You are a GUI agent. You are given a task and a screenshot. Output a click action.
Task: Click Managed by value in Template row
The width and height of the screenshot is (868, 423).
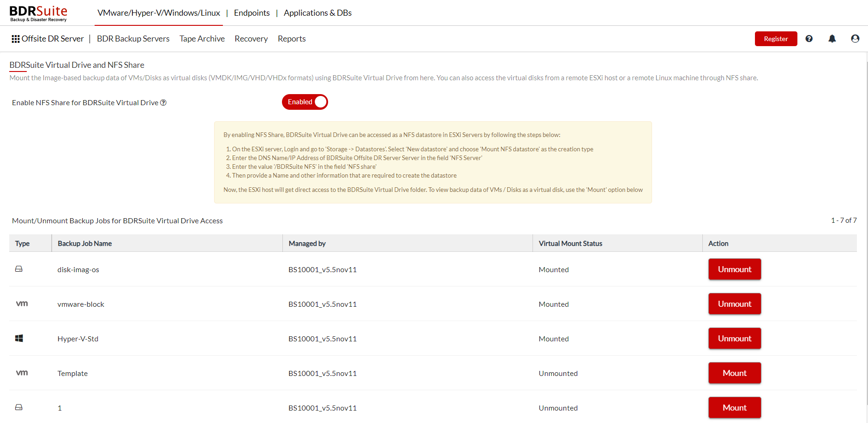(323, 374)
